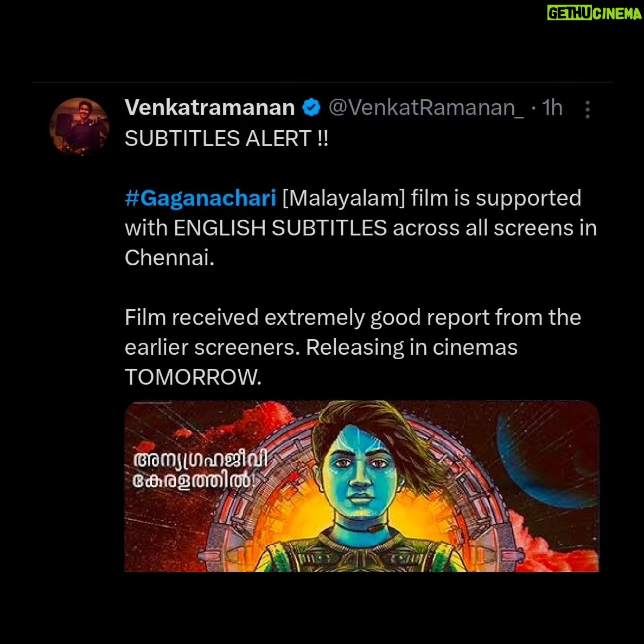Screen dimensions: 644x644
Task: Click the #Gaganachari hashtag link
Action: (x=200, y=198)
